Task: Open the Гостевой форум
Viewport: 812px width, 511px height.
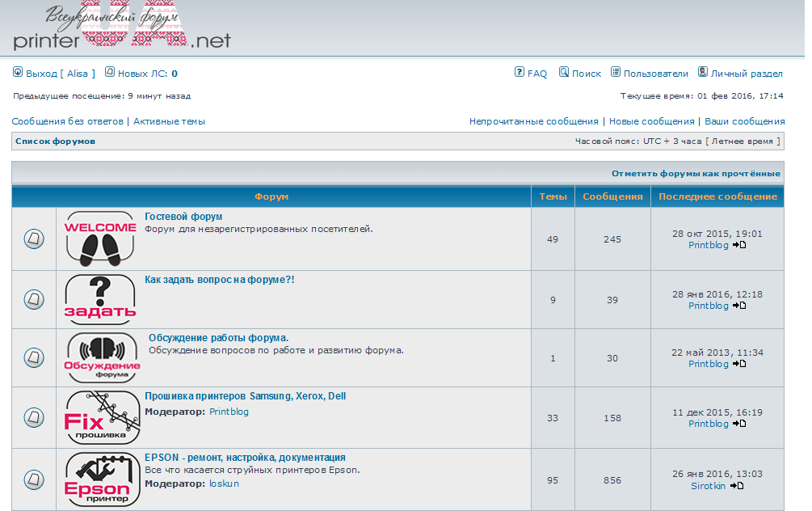Action: (183, 217)
